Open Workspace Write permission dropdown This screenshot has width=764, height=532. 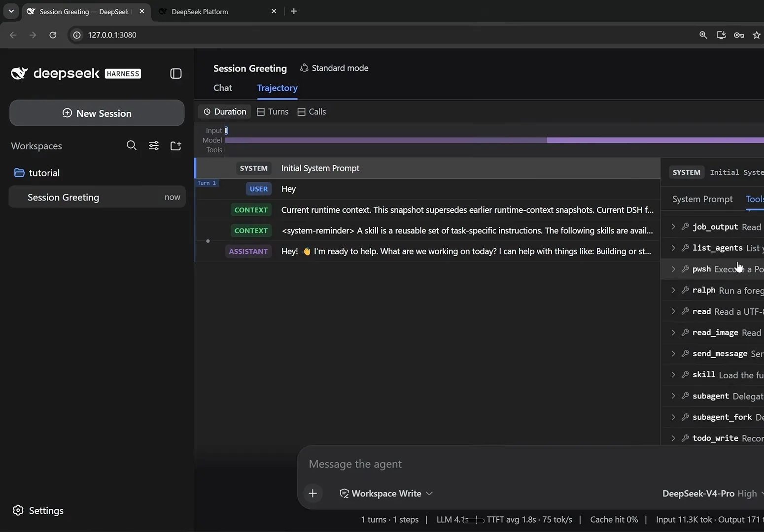(386, 493)
